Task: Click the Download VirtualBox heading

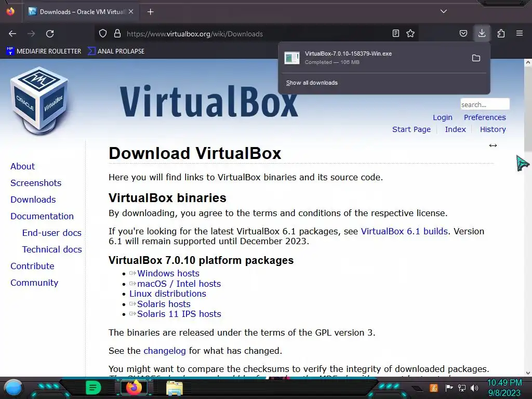Action: pos(195,153)
